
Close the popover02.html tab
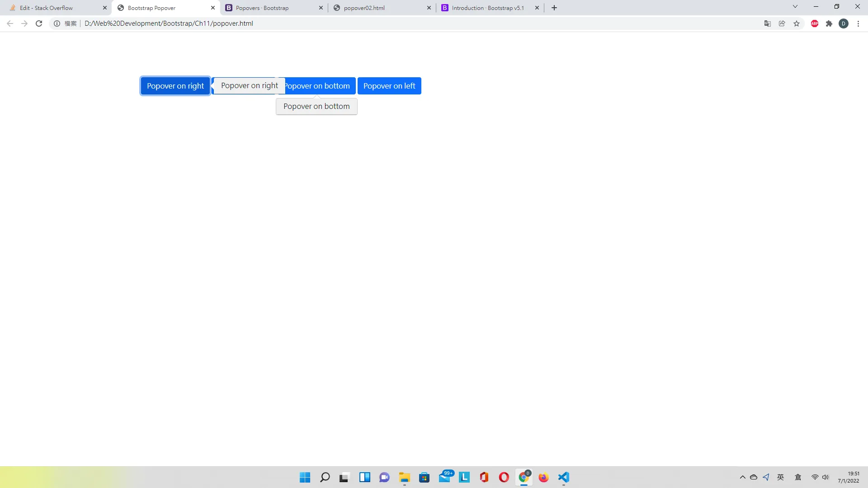point(429,8)
